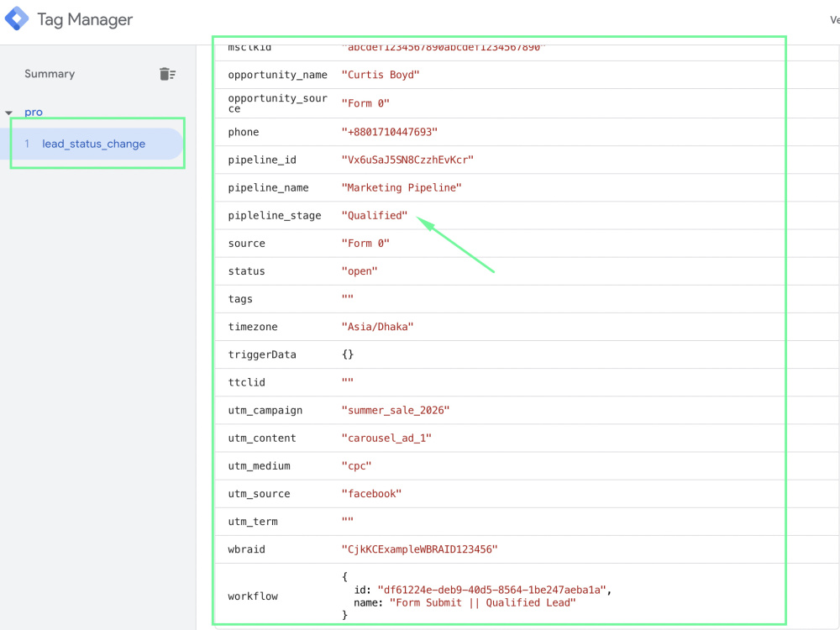The height and width of the screenshot is (630, 840).
Task: Click the pipeline_id key
Action: coord(262,160)
